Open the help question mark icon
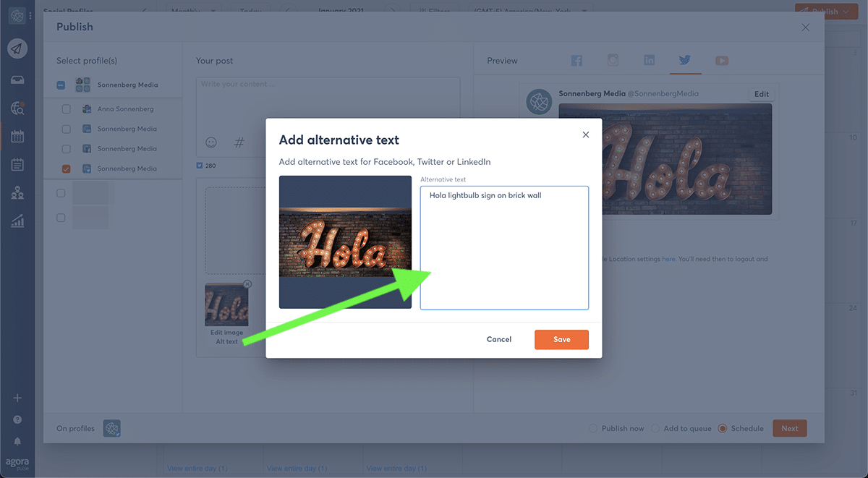The width and height of the screenshot is (868, 478). click(x=17, y=419)
